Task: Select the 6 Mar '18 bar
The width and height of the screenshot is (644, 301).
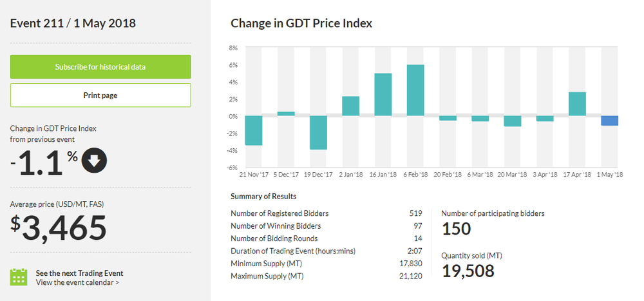Action: point(480,119)
